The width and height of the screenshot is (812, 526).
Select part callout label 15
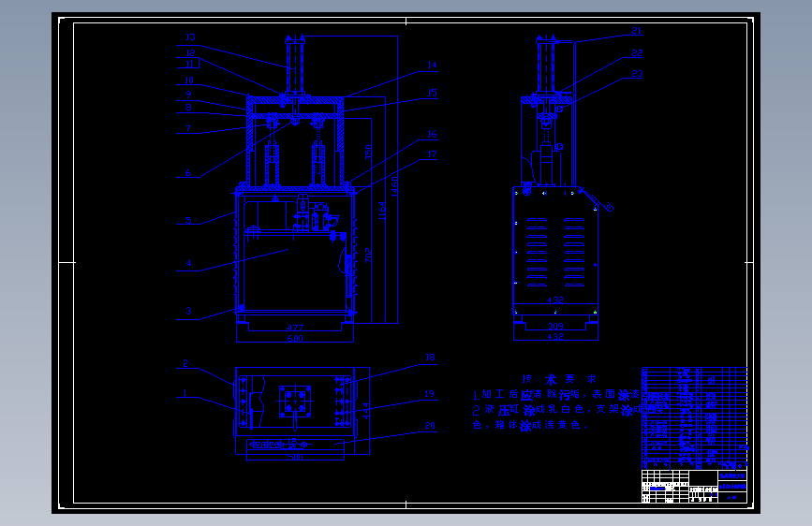432,93
